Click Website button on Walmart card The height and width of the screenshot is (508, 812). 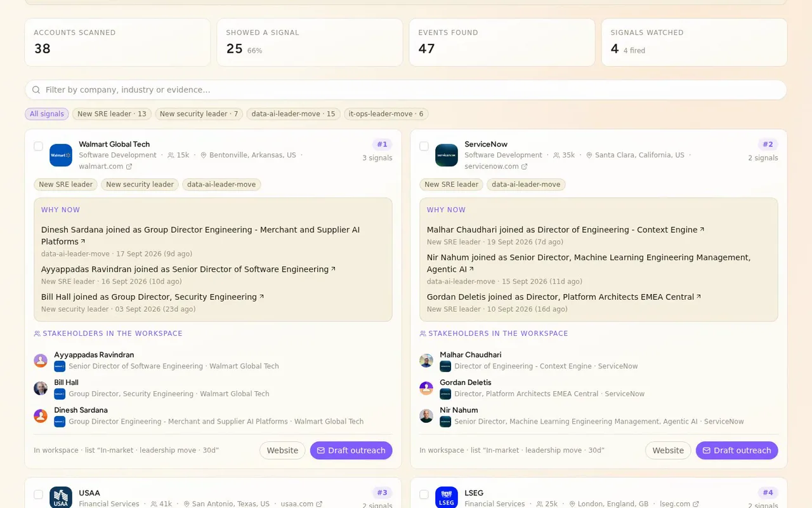tap(282, 450)
